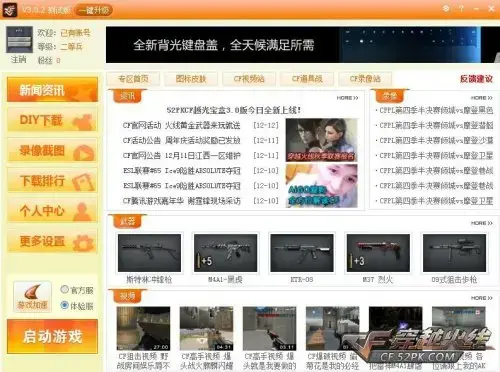Click MORE in the 武器 weapons panel
500x372 pixels.
(x=481, y=223)
